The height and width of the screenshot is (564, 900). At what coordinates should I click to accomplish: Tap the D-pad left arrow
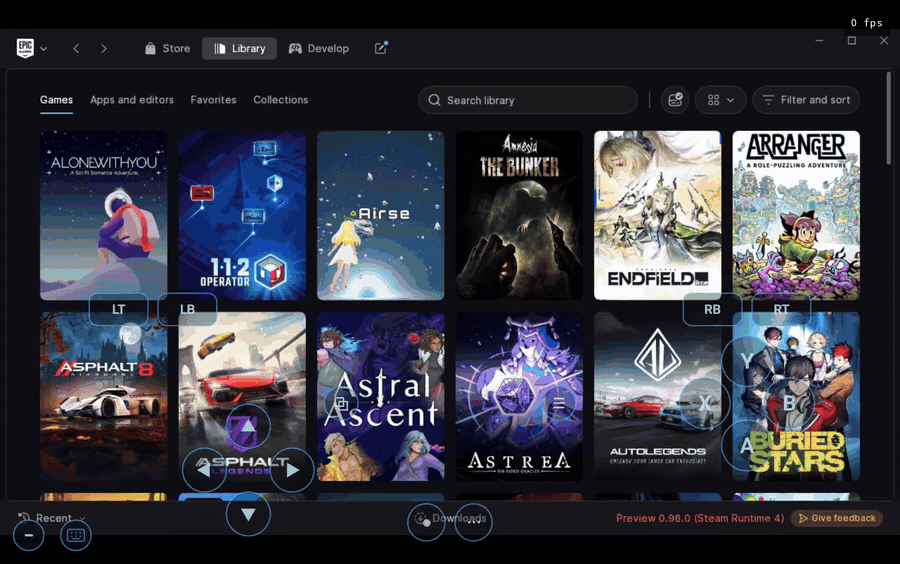pos(204,470)
